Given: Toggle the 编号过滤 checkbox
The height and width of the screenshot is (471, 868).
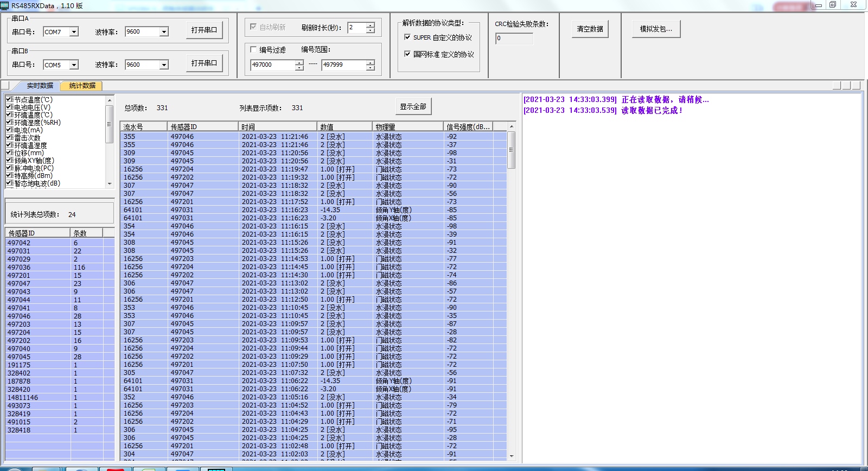Looking at the screenshot, I should pyautogui.click(x=253, y=49).
